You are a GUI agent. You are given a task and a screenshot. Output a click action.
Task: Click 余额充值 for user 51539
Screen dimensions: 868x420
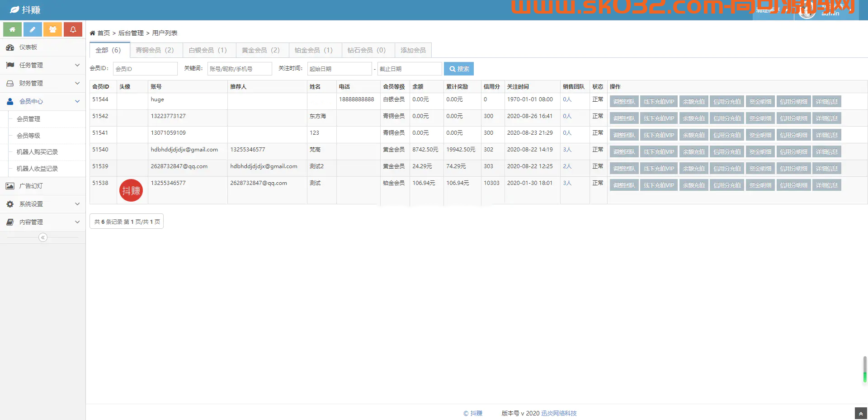(x=693, y=169)
